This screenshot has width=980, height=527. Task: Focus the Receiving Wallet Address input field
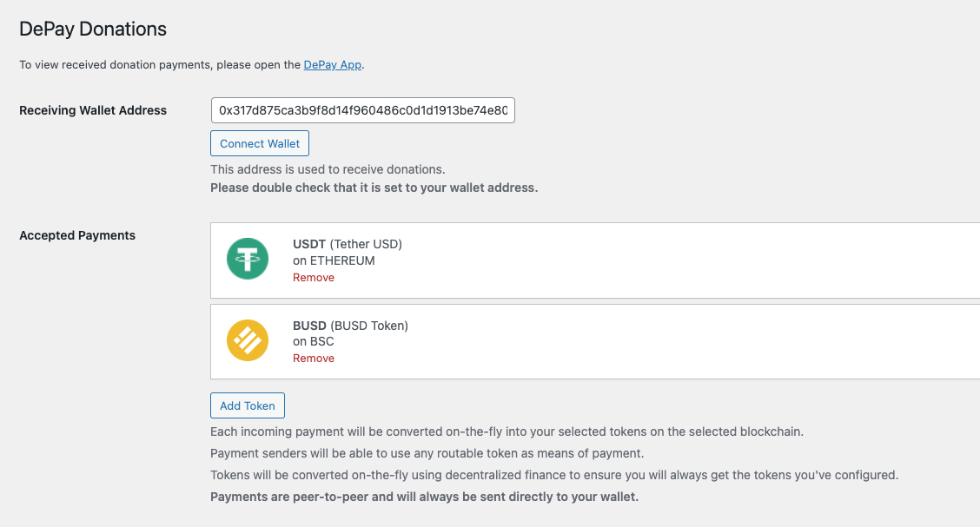363,110
